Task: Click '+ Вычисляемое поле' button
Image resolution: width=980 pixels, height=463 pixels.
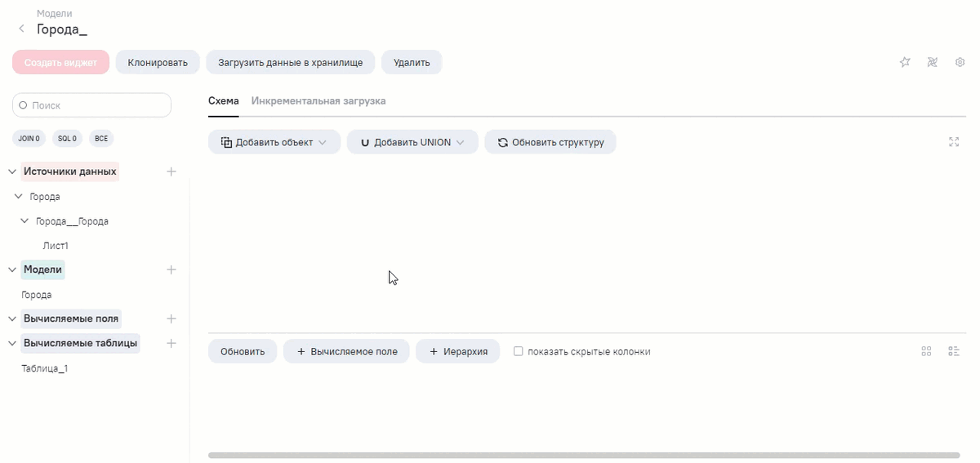Action: pyautogui.click(x=346, y=351)
